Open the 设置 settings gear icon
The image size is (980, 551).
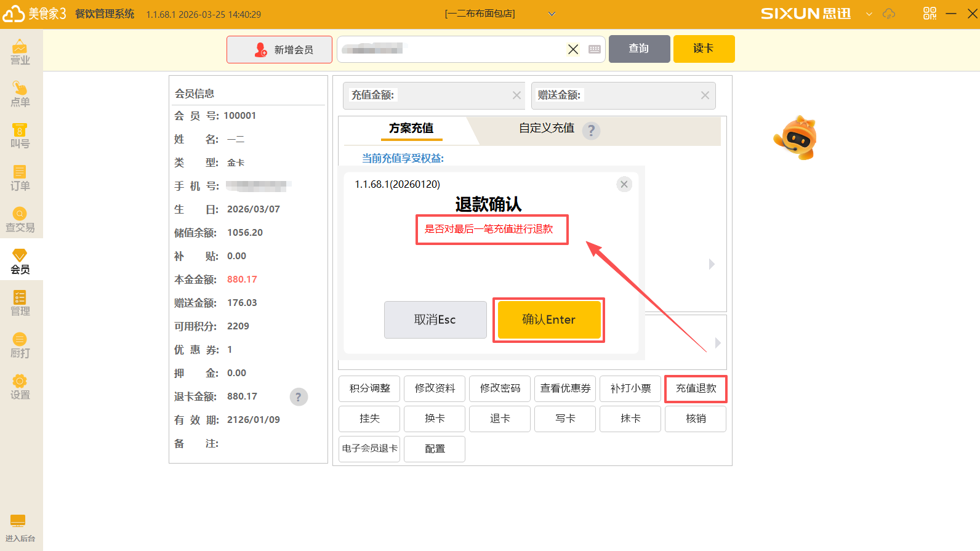[20, 387]
